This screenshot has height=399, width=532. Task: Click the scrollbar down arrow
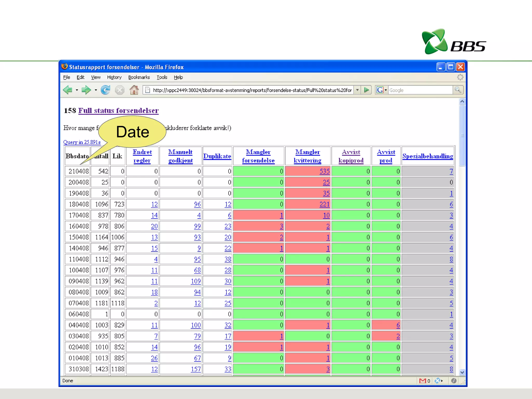point(462,372)
